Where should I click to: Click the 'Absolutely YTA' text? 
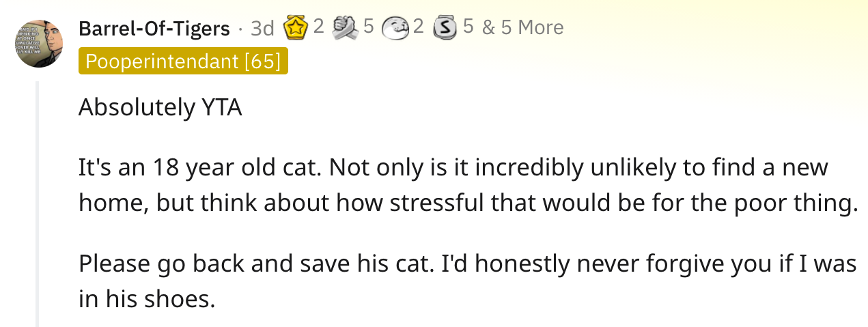click(160, 108)
